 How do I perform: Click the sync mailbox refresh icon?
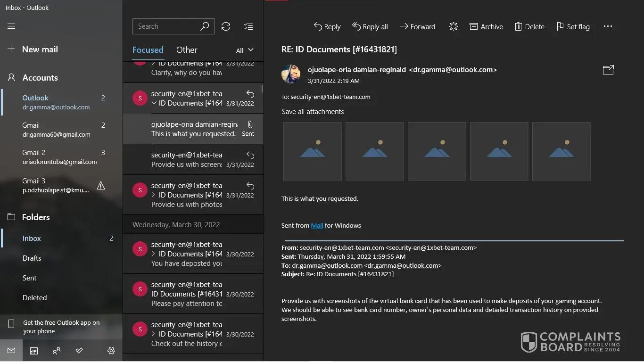pyautogui.click(x=226, y=26)
